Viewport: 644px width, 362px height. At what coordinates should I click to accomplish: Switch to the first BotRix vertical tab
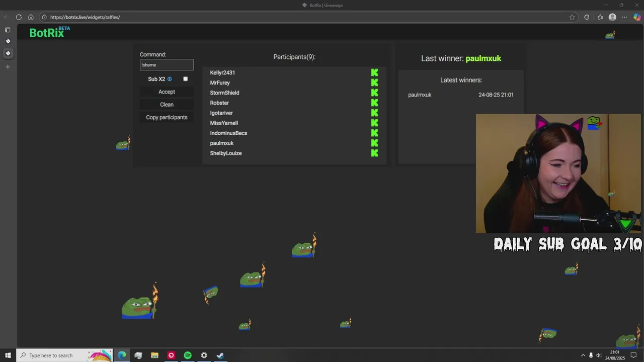[x=8, y=41]
